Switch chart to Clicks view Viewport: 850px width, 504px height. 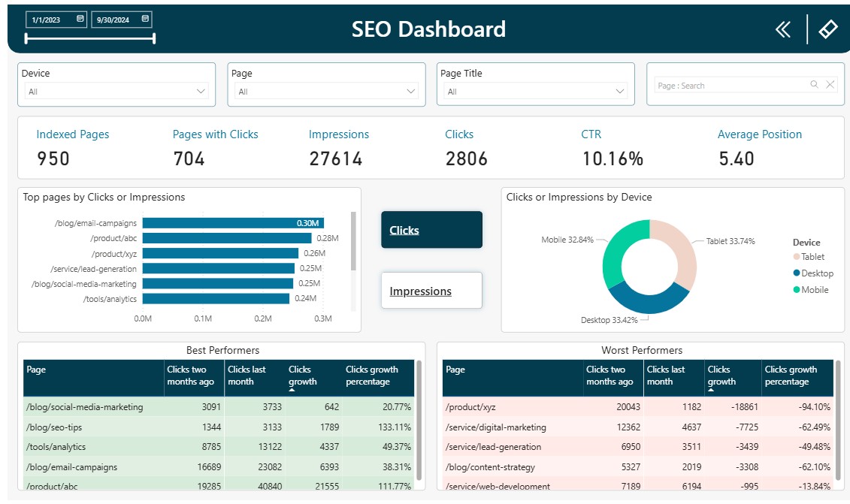[x=431, y=230]
